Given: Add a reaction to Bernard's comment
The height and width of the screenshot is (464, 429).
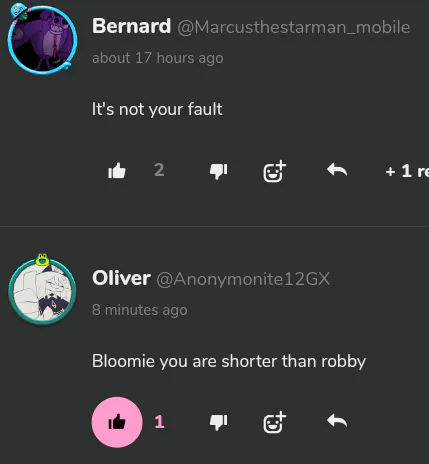Looking at the screenshot, I should 274,171.
